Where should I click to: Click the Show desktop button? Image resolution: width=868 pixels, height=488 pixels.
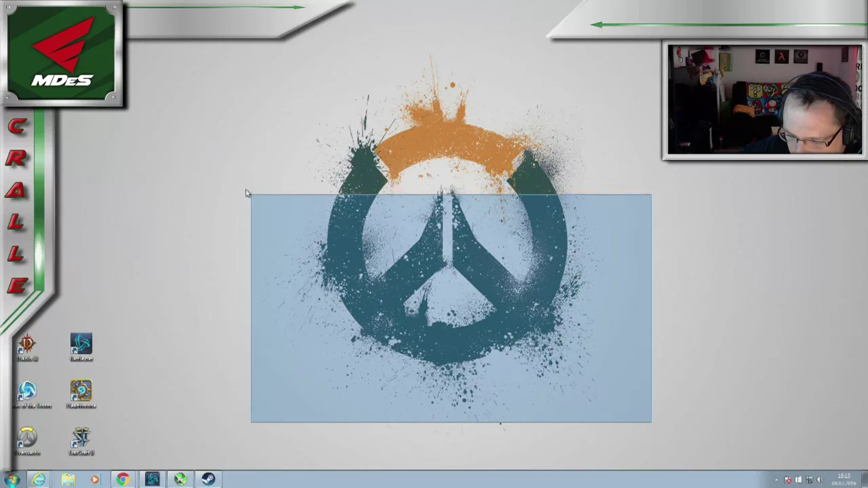pyautogui.click(x=865, y=480)
